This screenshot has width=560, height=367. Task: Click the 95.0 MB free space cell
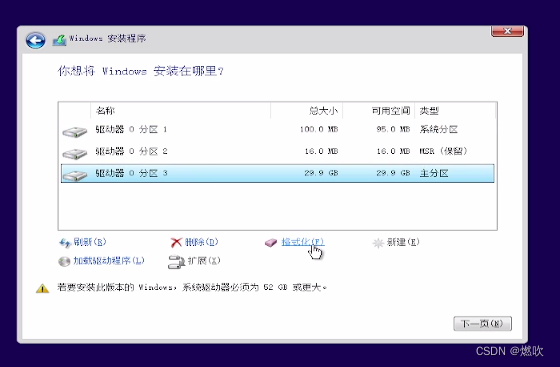coord(393,129)
